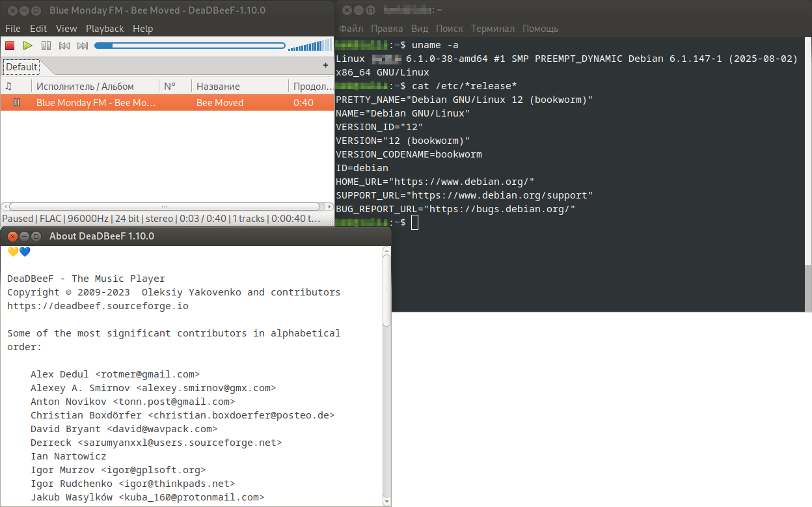Click the David Bryant contributor line
This screenshot has height=507, width=812.
coord(124,429)
